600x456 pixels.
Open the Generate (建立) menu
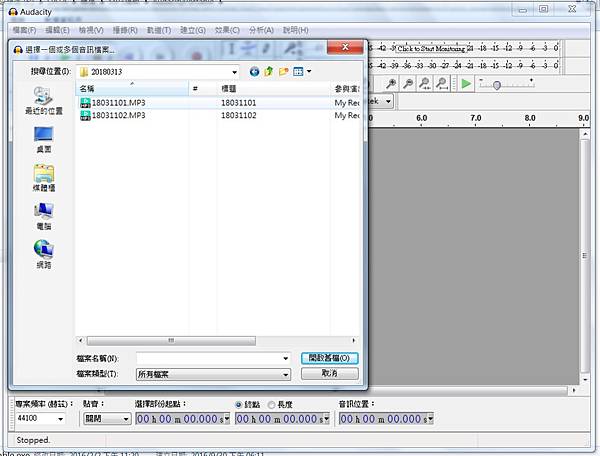(x=193, y=30)
